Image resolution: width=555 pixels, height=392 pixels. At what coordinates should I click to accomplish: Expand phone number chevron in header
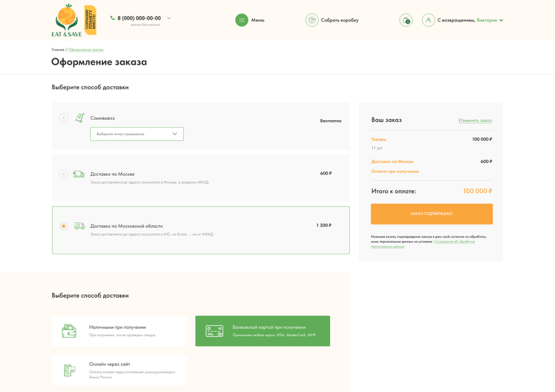[x=169, y=18]
